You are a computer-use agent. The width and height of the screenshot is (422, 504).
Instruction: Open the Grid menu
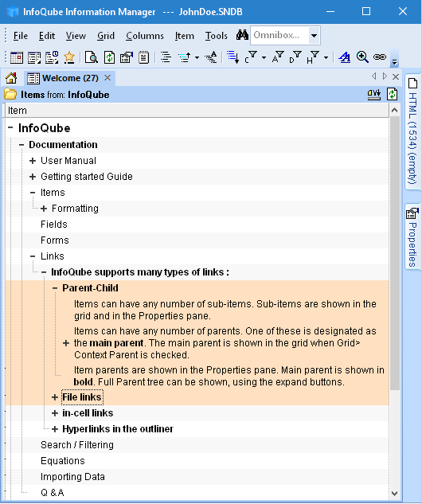pos(106,36)
